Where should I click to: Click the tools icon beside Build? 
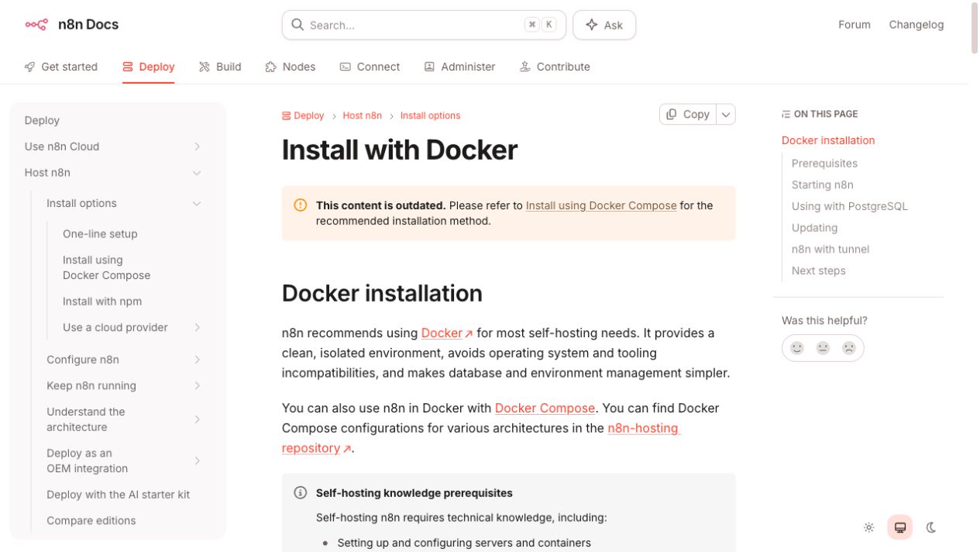[x=205, y=67]
